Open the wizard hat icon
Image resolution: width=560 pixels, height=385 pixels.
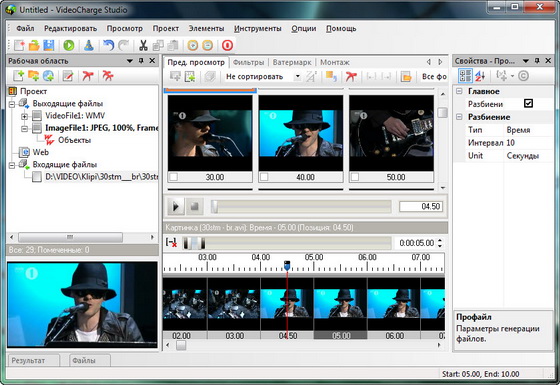89,45
